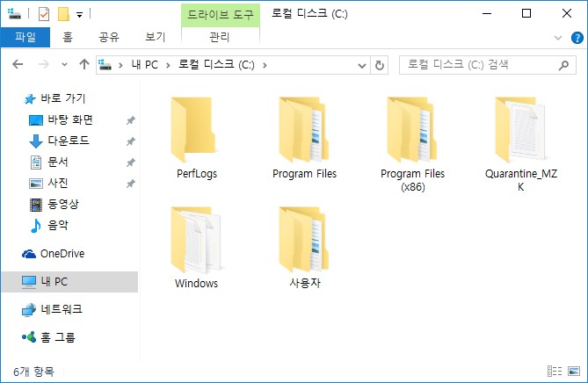Click the pin icon next to 사진

(130, 184)
